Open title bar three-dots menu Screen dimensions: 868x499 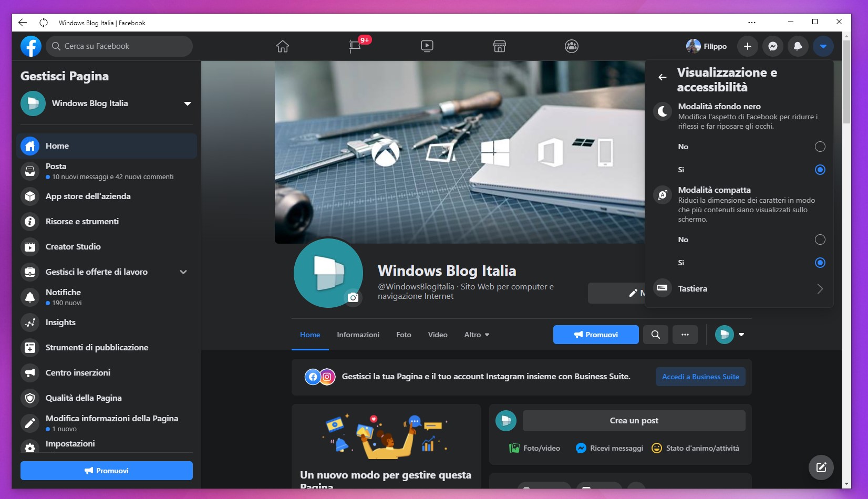(752, 23)
